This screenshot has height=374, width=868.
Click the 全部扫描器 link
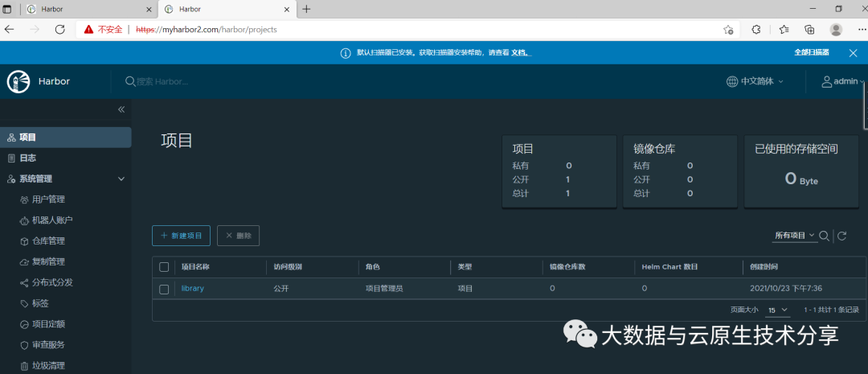click(812, 52)
